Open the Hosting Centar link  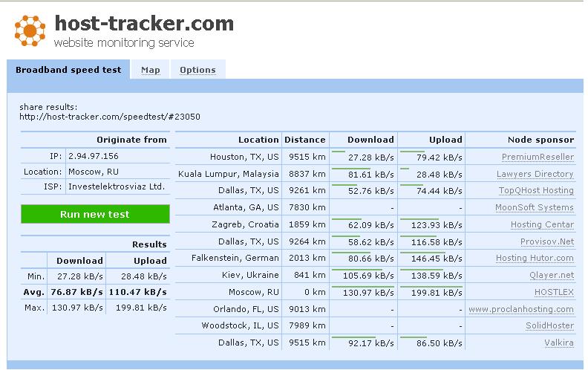pyautogui.click(x=542, y=224)
